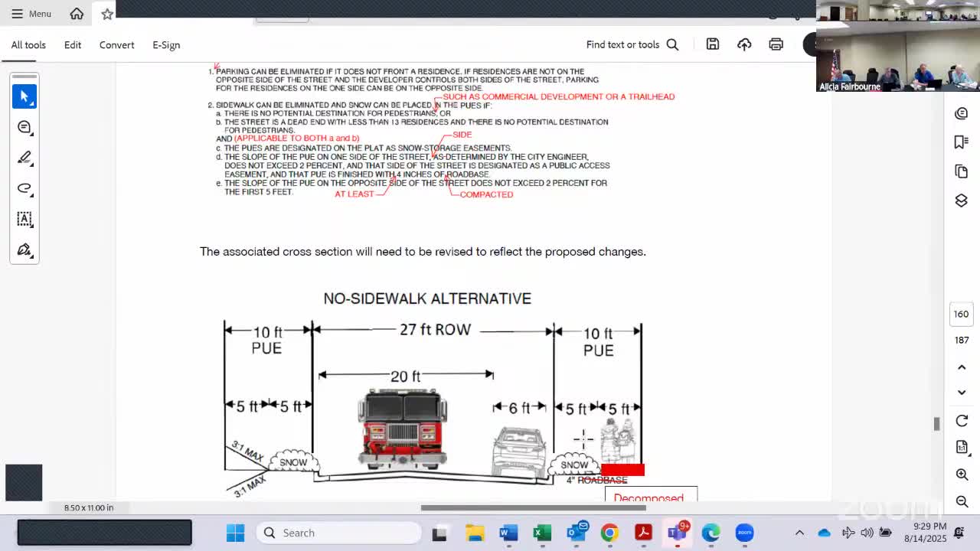The image size is (980, 551).
Task: Show hidden system tray icons
Action: coord(799,533)
